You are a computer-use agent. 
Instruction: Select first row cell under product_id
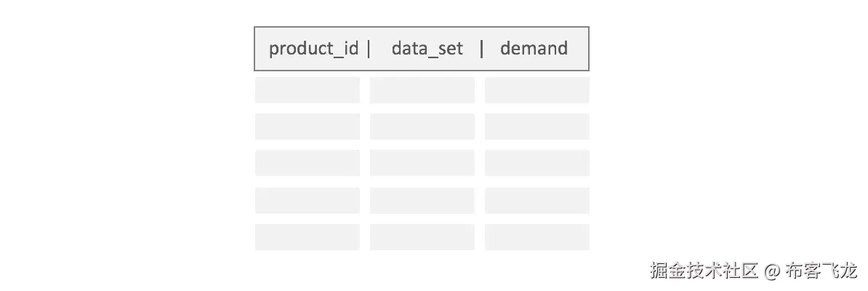[307, 90]
